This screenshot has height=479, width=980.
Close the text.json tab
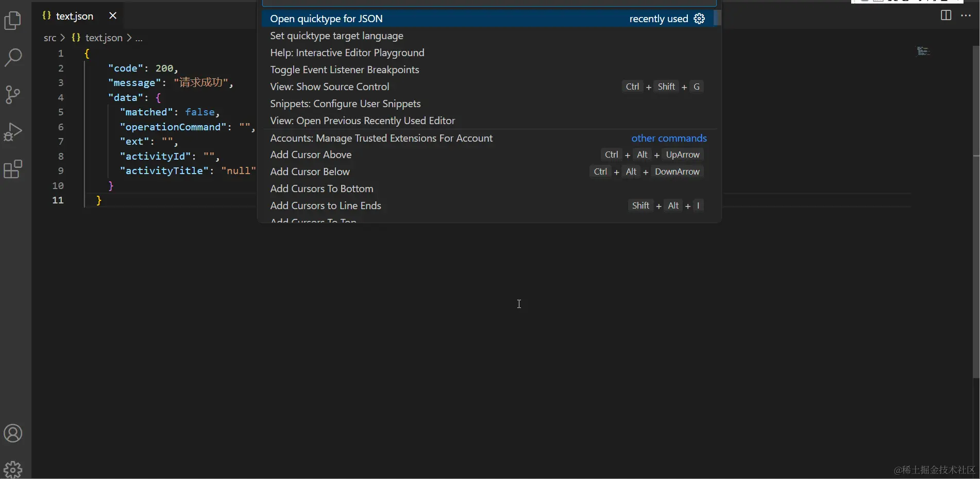(x=113, y=16)
